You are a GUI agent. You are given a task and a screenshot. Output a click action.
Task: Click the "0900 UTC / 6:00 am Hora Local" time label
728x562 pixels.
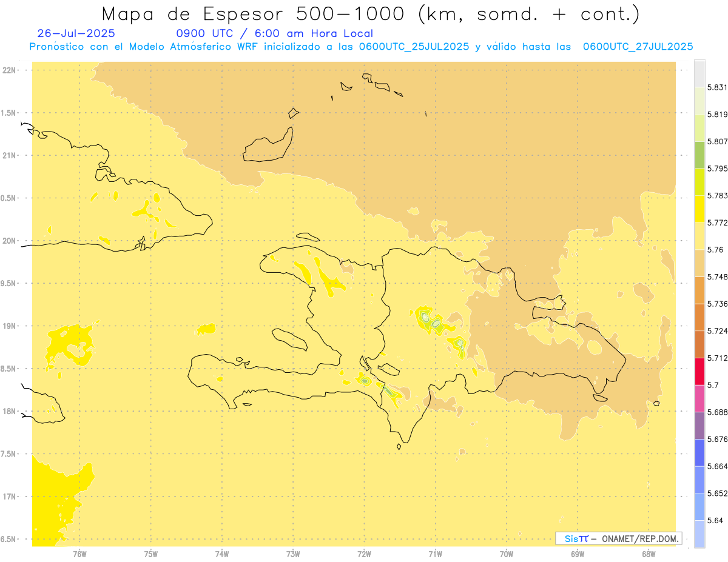click(x=275, y=33)
